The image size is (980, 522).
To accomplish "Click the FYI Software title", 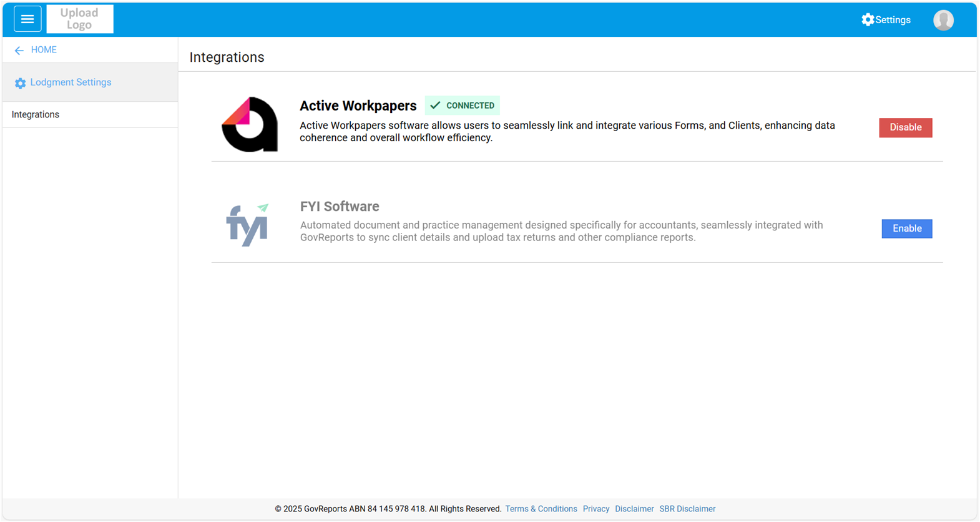I will pos(340,207).
